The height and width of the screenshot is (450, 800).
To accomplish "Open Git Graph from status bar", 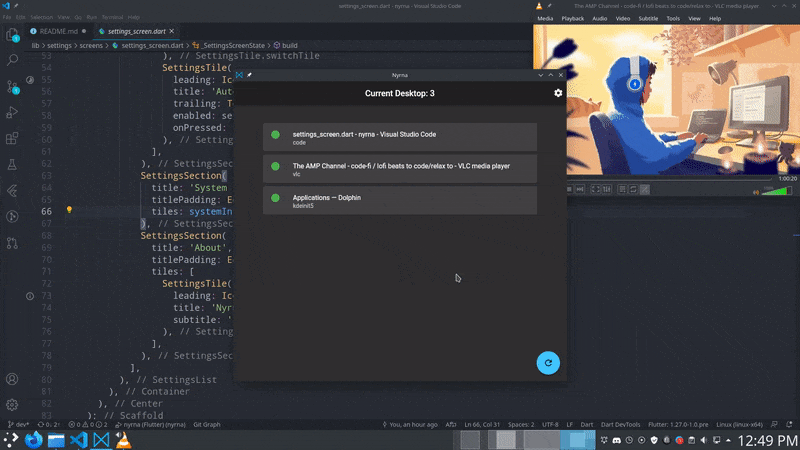I will point(207,424).
